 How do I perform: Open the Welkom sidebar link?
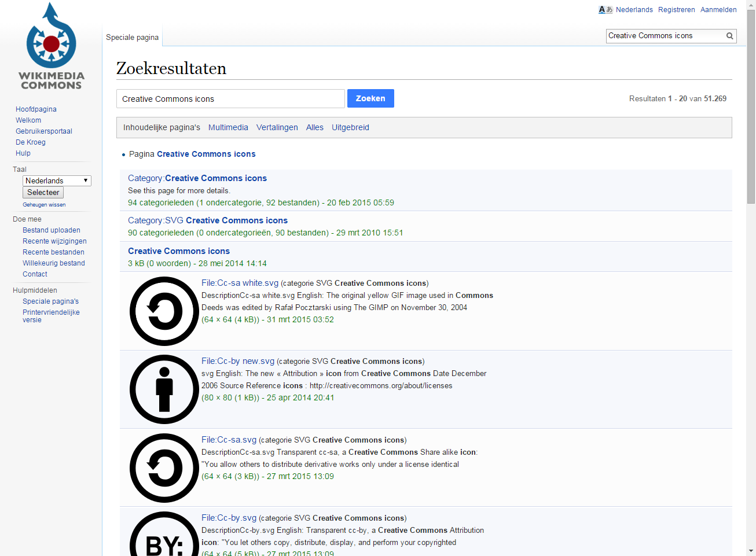coord(28,120)
